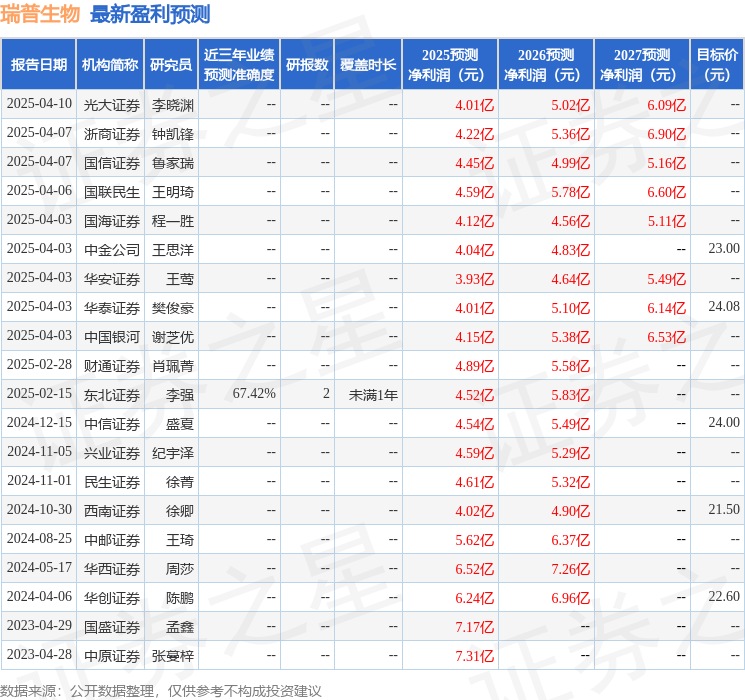Select the 机构简称 column header

point(110,65)
